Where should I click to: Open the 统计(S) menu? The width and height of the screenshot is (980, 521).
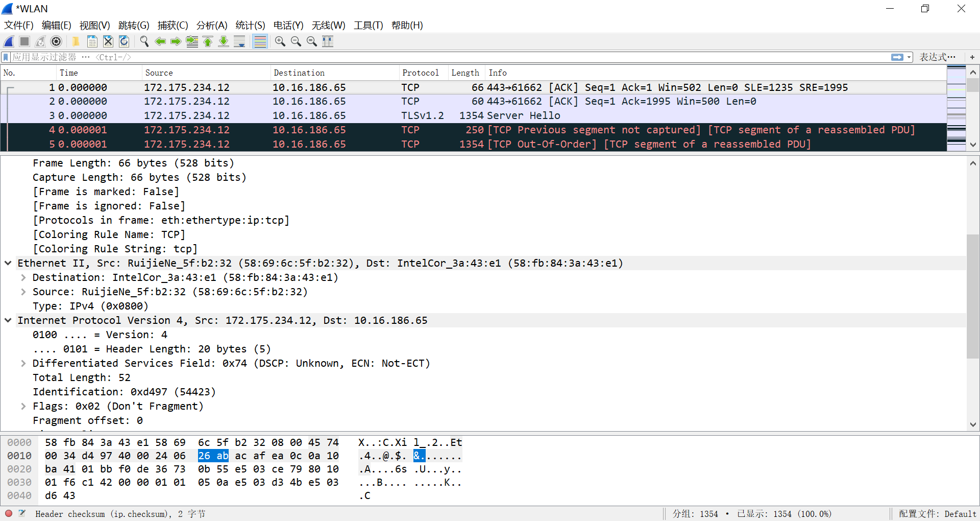click(250, 25)
